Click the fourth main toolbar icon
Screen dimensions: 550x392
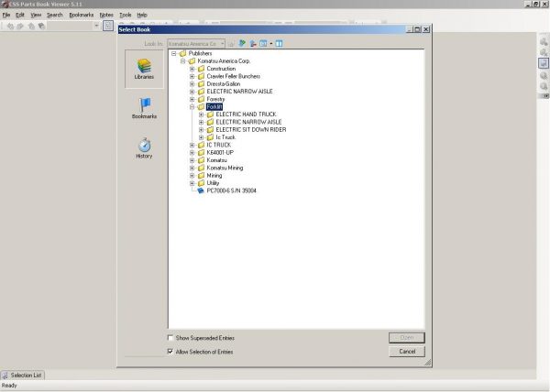tap(41, 26)
